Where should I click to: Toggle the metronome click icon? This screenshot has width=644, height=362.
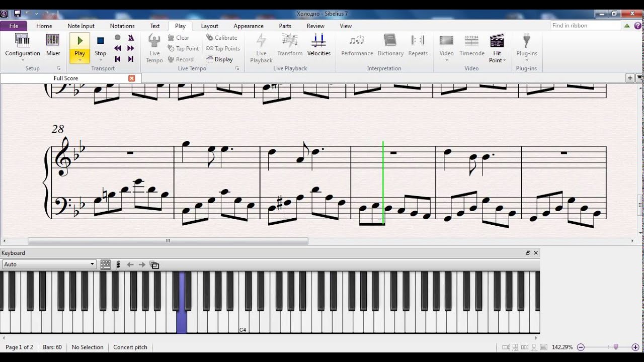click(x=131, y=38)
